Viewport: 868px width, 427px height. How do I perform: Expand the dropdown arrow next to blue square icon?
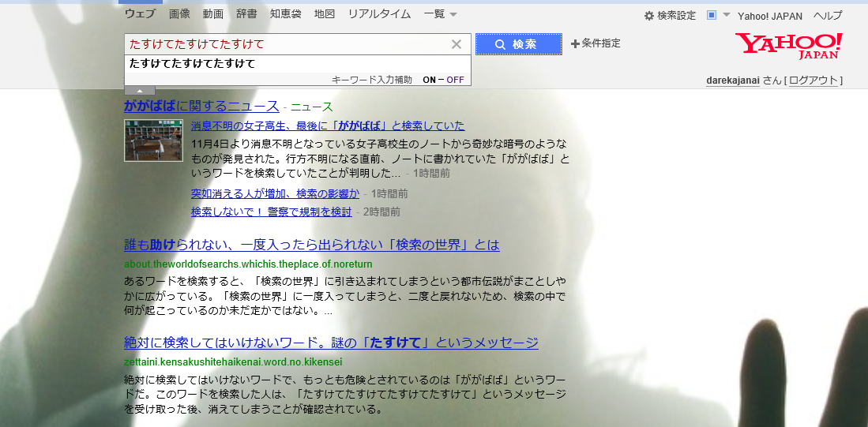(726, 16)
